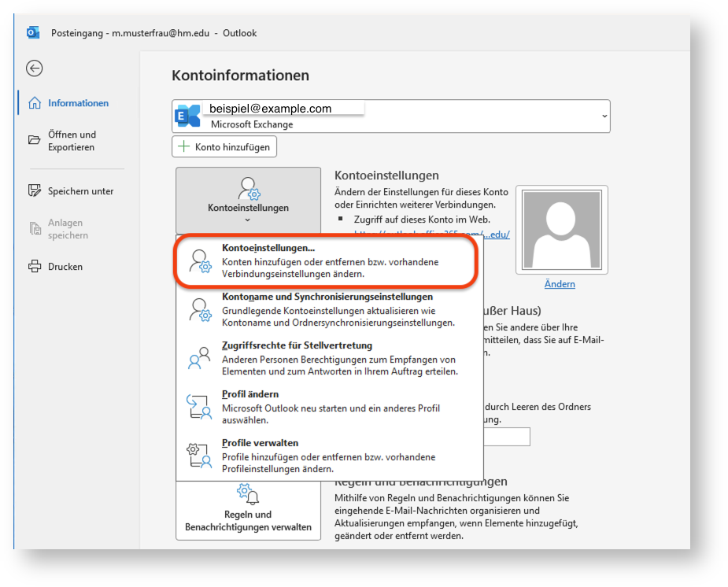Screen dimensions: 728x587
Task: Click the Kontoeinstellungen section heading
Action: (386, 175)
